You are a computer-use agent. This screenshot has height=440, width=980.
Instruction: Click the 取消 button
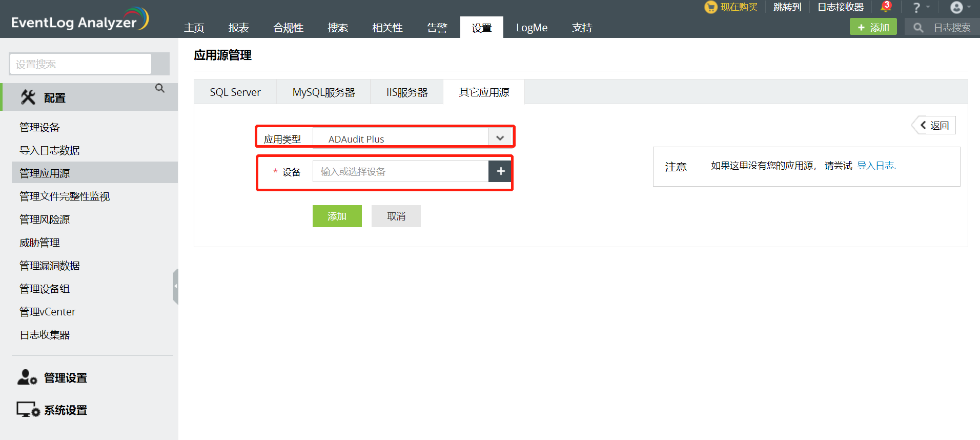click(396, 216)
